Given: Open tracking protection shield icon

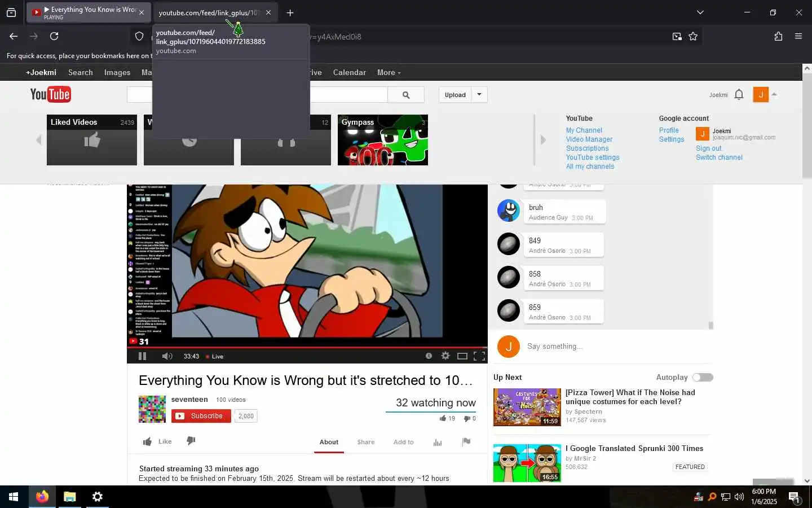Looking at the screenshot, I should (x=139, y=36).
